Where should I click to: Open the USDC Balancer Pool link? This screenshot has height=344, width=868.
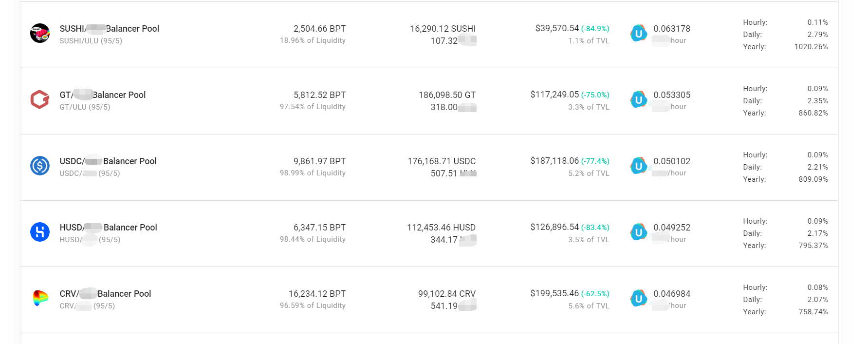[108, 161]
